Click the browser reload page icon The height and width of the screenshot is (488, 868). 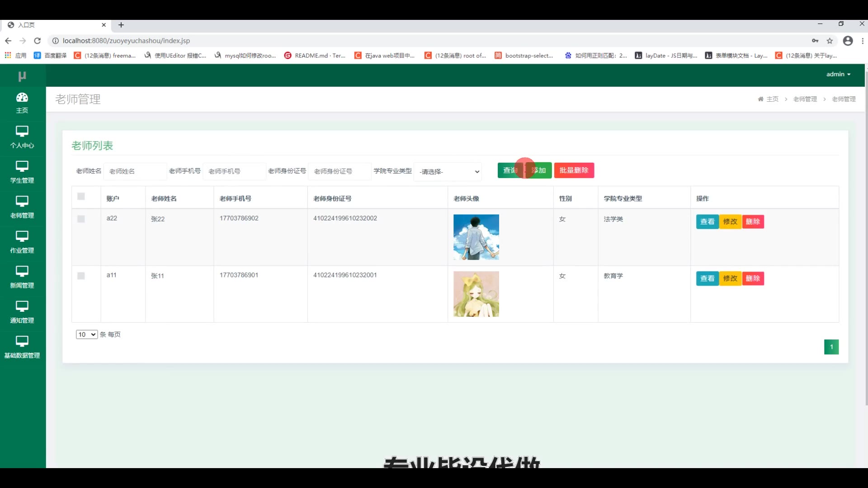(x=38, y=41)
